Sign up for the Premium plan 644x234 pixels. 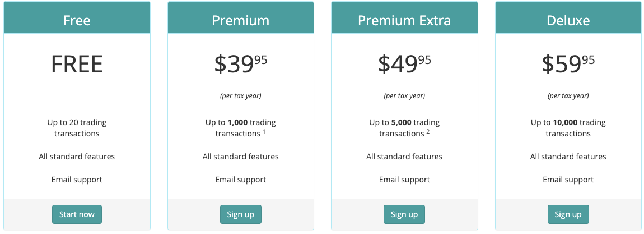(241, 214)
